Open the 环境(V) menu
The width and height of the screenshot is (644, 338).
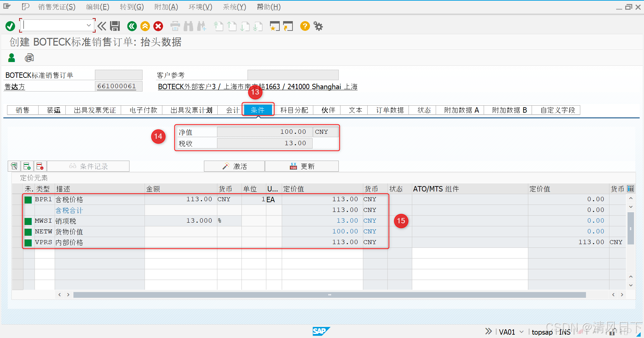click(201, 7)
